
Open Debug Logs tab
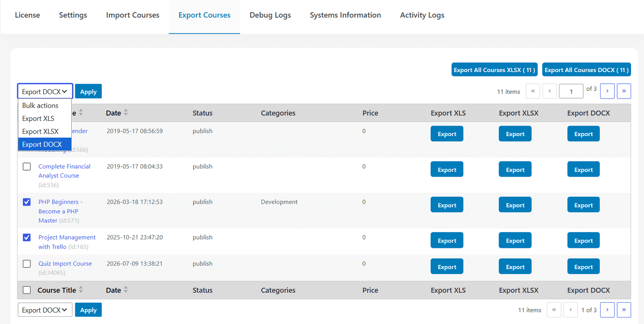[270, 15]
